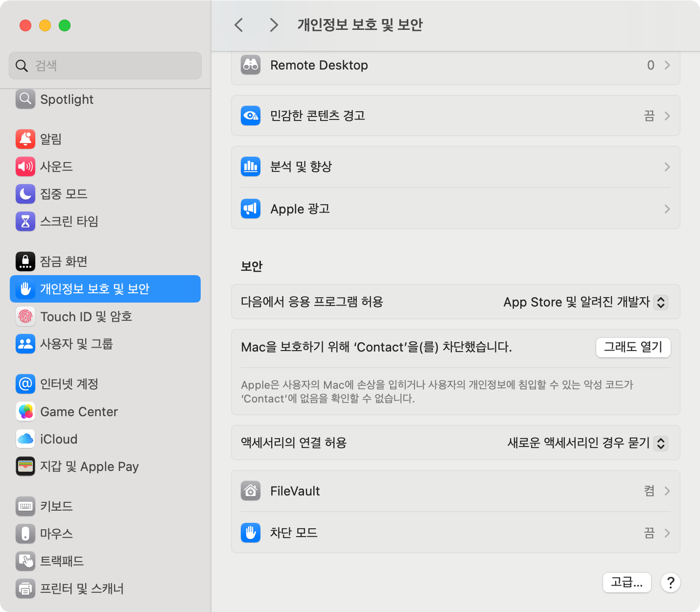Select 마우스 label in the sidebar
This screenshot has width=700, height=612.
tap(56, 534)
